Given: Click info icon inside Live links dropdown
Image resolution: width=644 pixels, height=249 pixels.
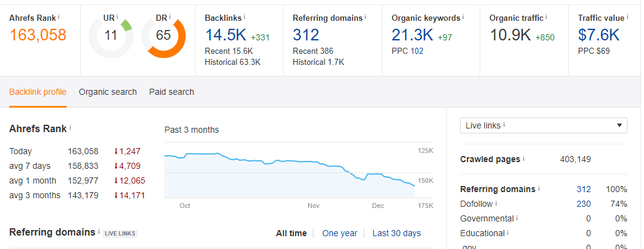Looking at the screenshot, I should click(504, 125).
